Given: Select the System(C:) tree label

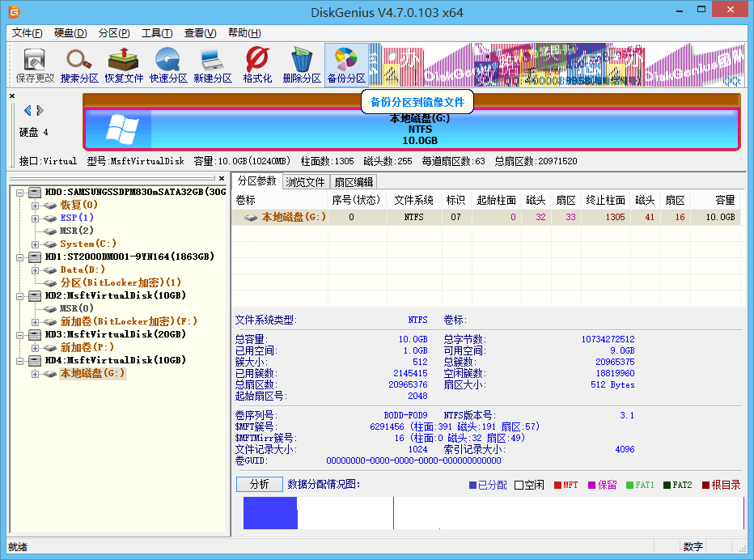Looking at the screenshot, I should (x=88, y=244).
